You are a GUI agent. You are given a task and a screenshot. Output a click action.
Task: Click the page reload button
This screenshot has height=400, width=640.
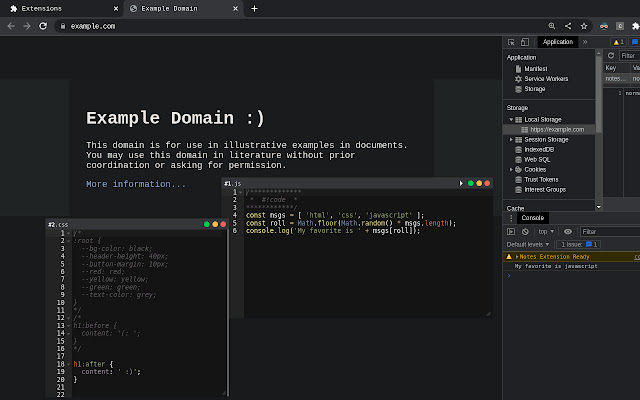(43, 25)
